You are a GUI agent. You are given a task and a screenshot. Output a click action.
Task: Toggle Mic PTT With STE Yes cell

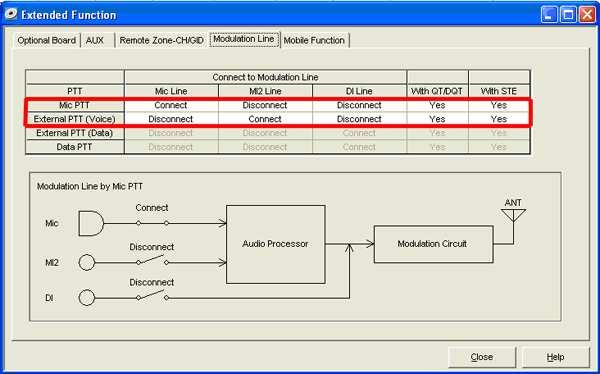(x=499, y=105)
